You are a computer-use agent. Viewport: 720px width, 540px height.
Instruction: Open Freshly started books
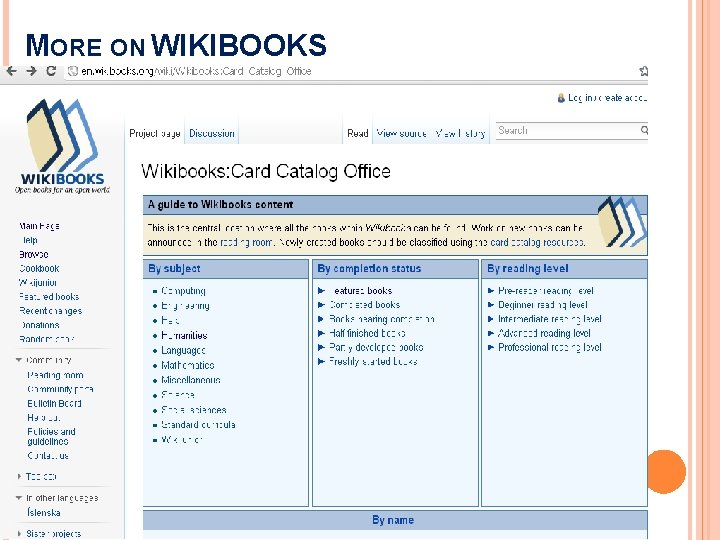[373, 362]
